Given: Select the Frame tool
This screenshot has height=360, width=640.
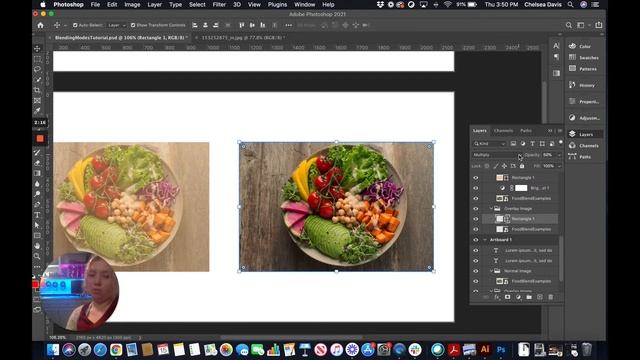Looking at the screenshot, I should [x=37, y=100].
